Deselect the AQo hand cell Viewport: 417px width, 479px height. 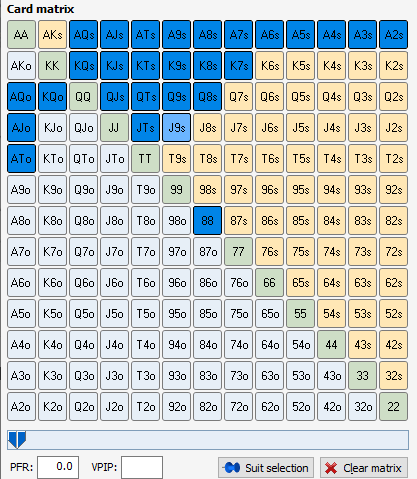tap(21, 97)
